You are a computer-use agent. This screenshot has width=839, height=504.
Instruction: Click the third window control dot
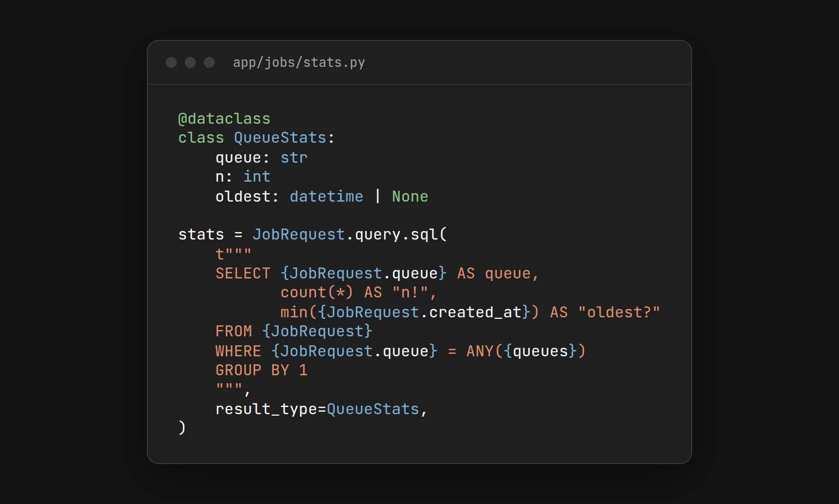click(209, 62)
